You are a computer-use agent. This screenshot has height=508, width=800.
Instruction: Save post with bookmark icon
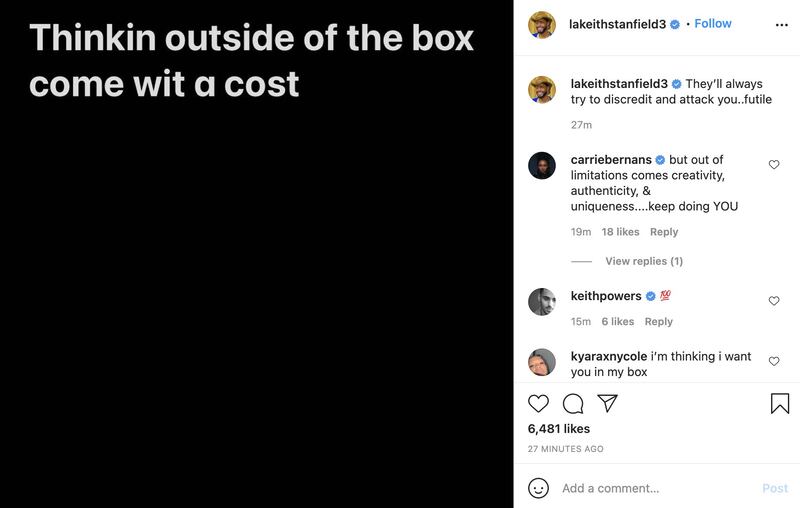pos(780,403)
